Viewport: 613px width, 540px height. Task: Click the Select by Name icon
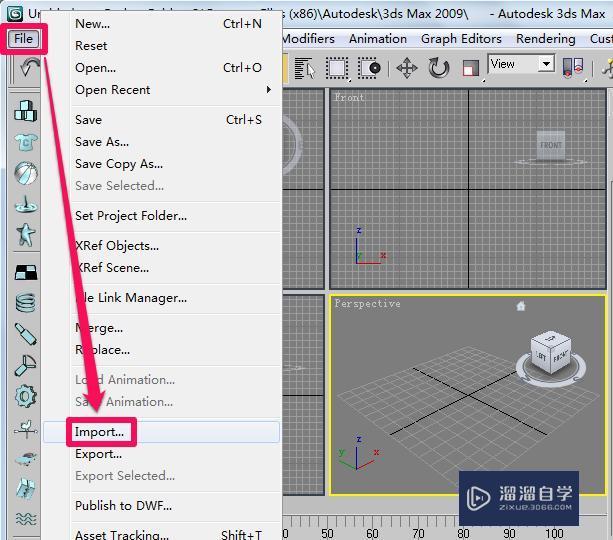[305, 68]
